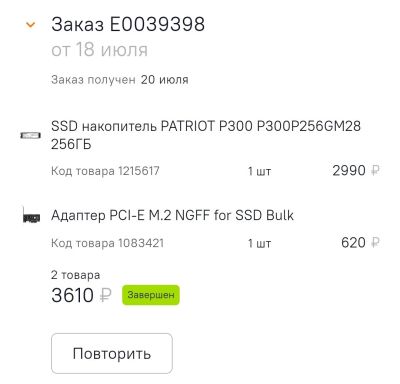Select the product code 1215617 text
The height and width of the screenshot is (384, 400).
click(x=105, y=171)
